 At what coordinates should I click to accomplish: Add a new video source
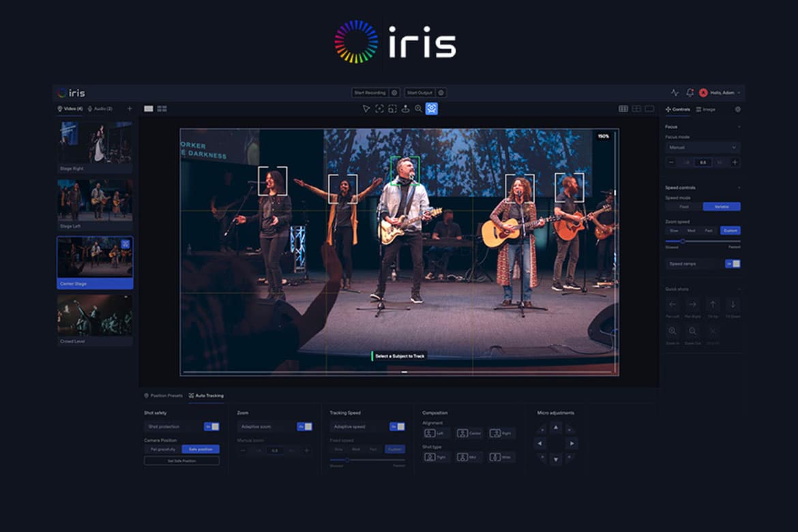[130, 108]
